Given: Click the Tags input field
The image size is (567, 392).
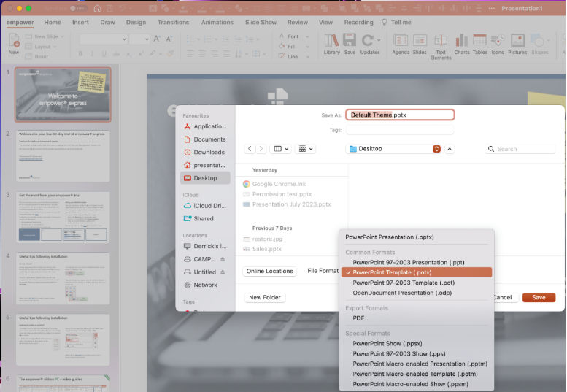Looking at the screenshot, I should pos(400,130).
